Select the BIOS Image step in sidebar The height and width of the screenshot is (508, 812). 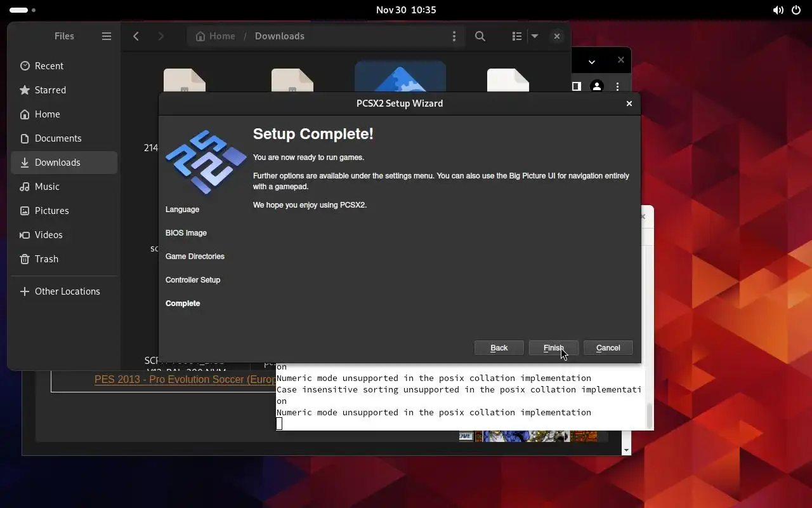click(x=186, y=233)
